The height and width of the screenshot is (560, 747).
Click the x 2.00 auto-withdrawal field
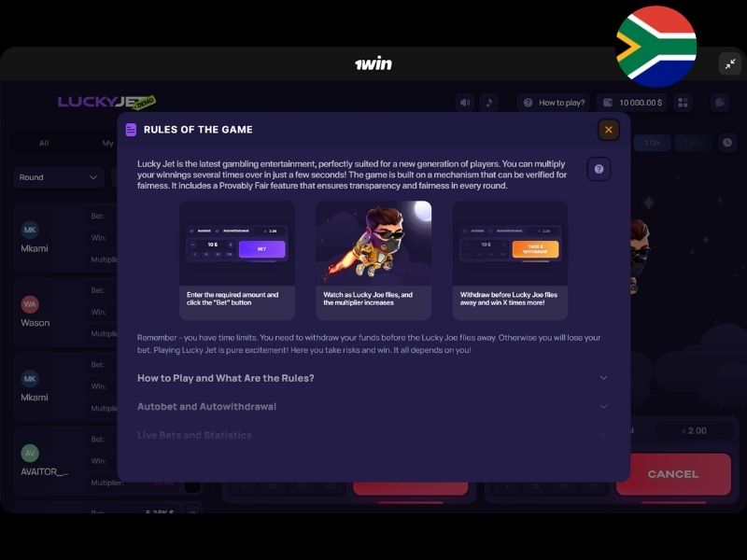pos(694,431)
